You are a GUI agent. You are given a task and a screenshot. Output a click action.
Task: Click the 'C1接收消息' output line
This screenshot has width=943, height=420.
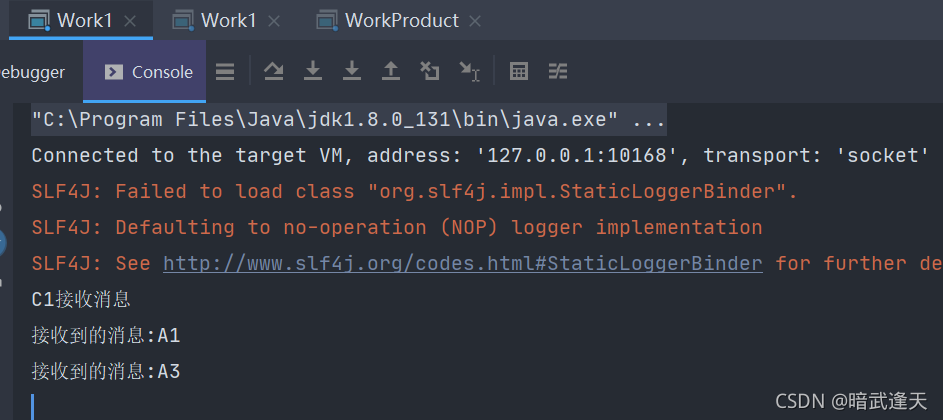tap(81, 300)
